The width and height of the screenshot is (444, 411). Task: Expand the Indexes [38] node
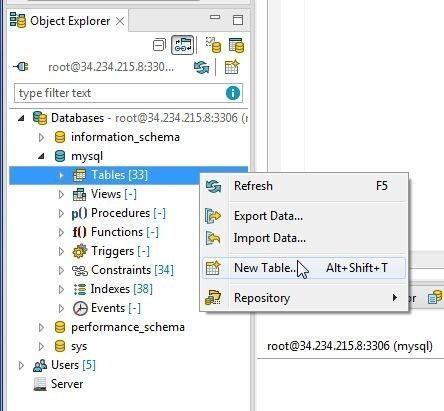(x=61, y=289)
